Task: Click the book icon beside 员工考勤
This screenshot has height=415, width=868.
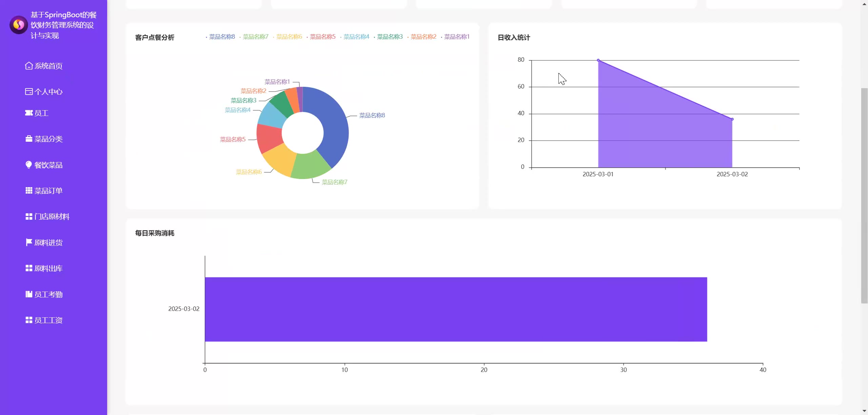Action: click(29, 294)
